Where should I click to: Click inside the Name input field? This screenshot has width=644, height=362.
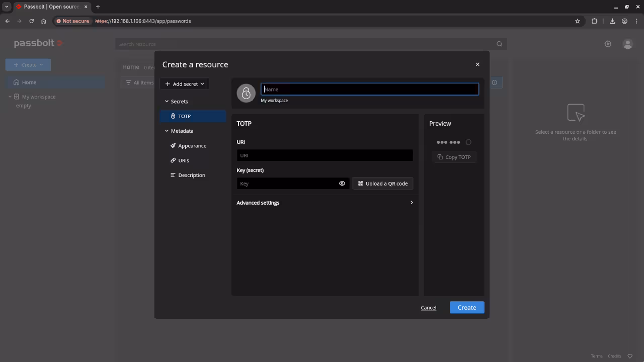pyautogui.click(x=370, y=89)
